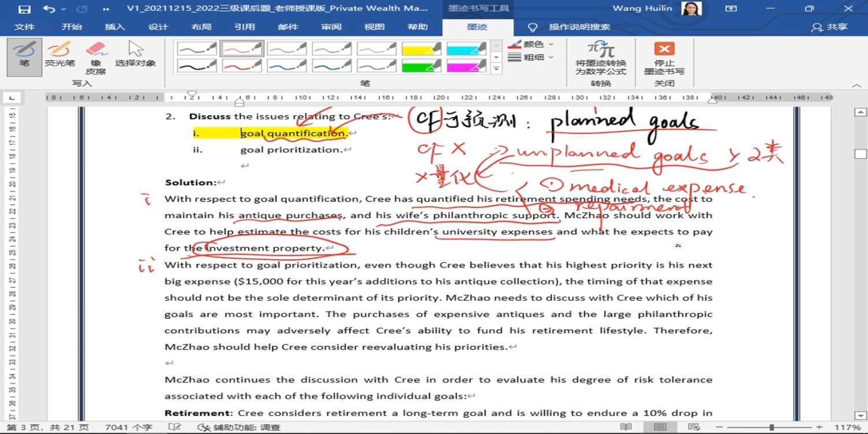Click the lightbulb Tell Me icon

(533, 27)
